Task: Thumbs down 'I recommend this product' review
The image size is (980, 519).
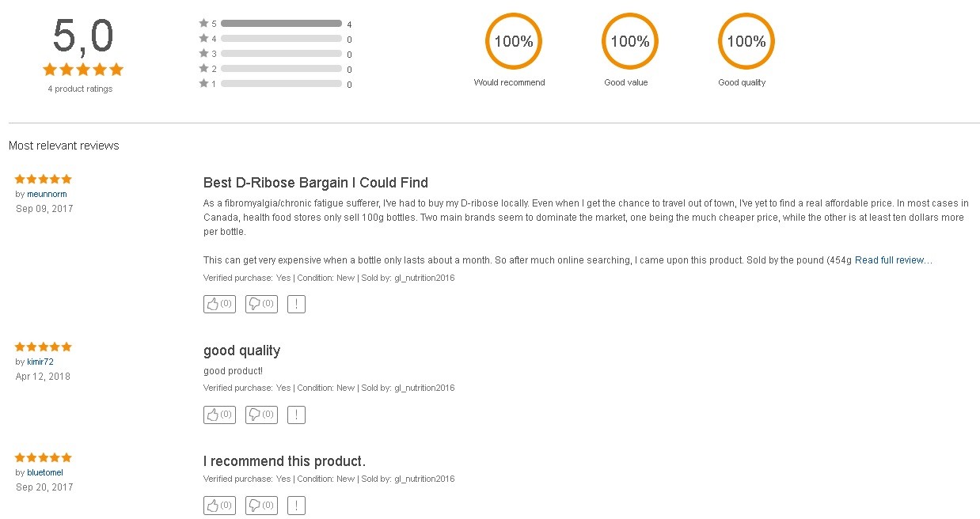Action: 261,506
